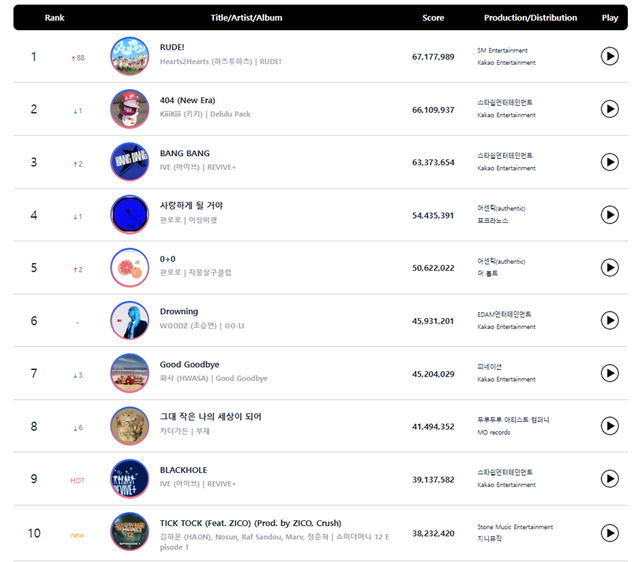Click the Good Goodbye album cover

pyautogui.click(x=129, y=373)
